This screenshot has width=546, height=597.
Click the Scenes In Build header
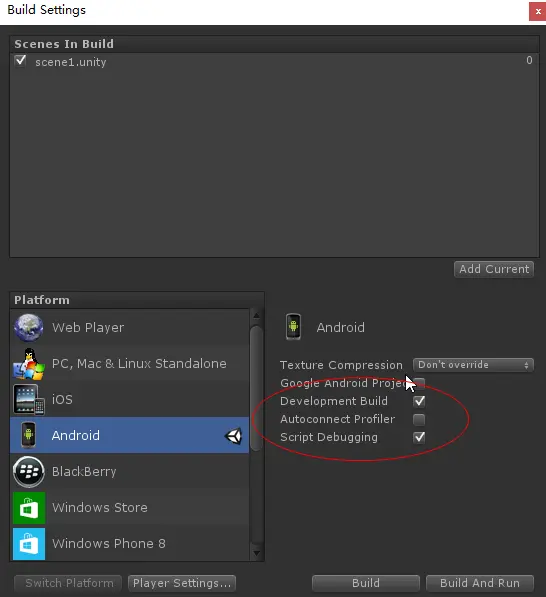pyautogui.click(x=64, y=44)
